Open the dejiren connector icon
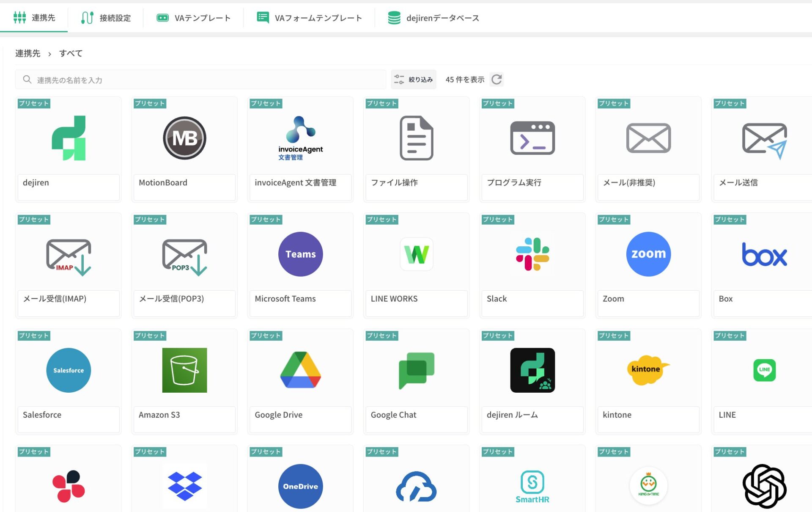 (69, 138)
